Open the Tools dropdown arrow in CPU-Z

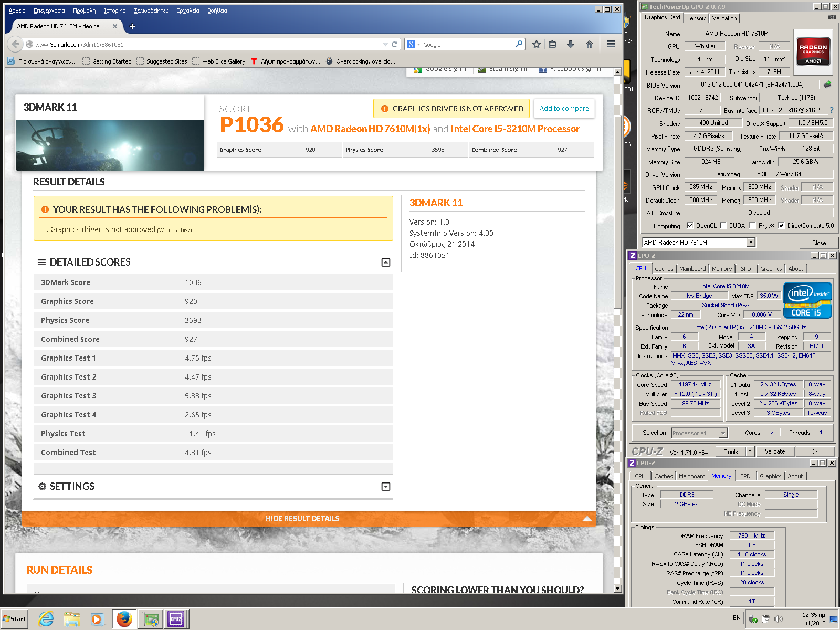pyautogui.click(x=750, y=451)
